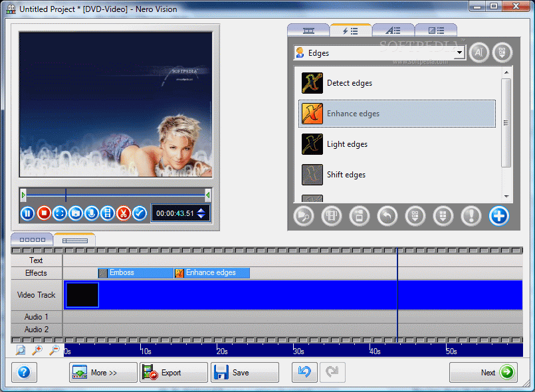Select the Enhance edges clip on the timeline
Viewport: 535px width, 392px height.
point(212,272)
